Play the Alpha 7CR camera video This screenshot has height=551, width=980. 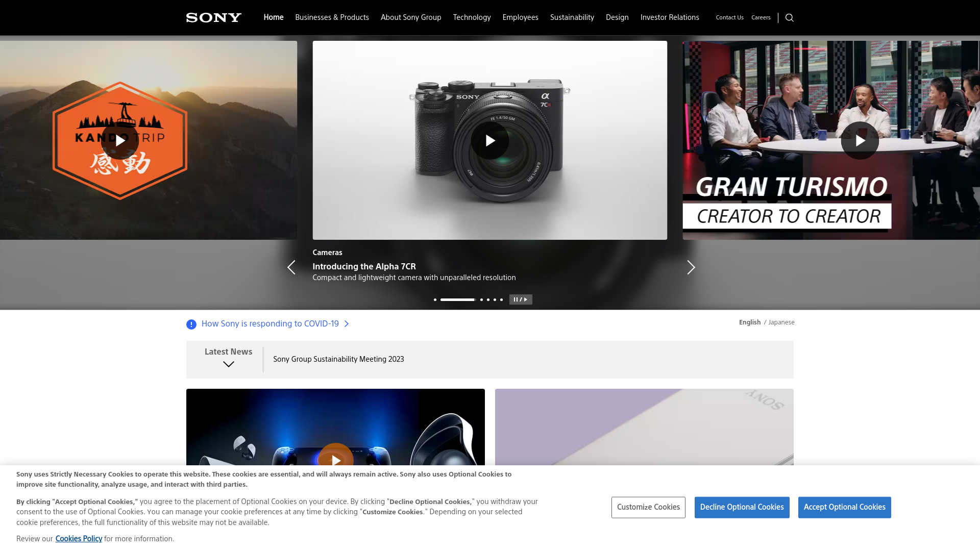click(x=490, y=140)
